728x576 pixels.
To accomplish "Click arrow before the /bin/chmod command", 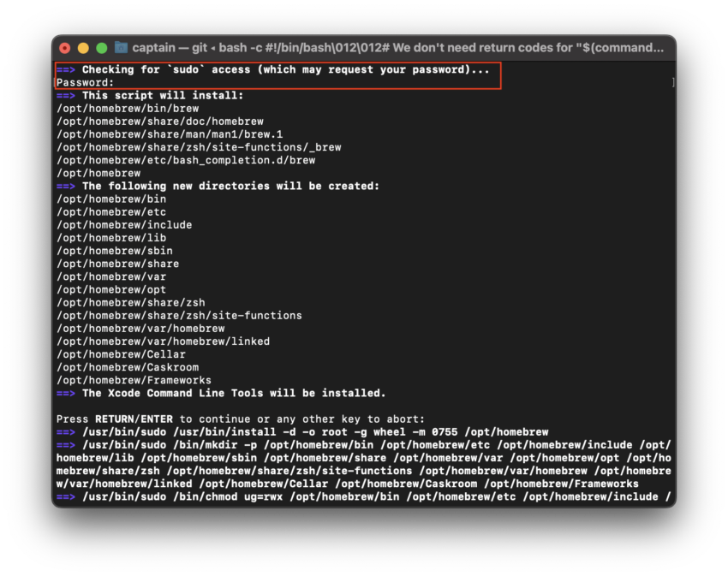I will pyautogui.click(x=66, y=496).
